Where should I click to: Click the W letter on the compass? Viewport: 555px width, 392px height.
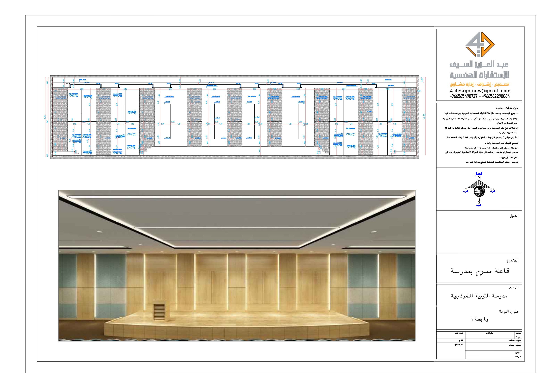click(x=465, y=188)
